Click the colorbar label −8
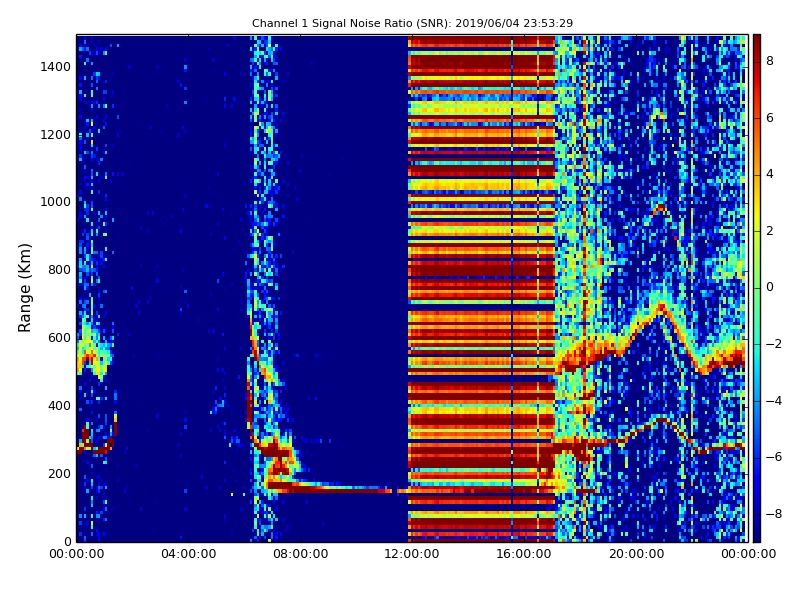Image resolution: width=800 pixels, height=600 pixels. pyautogui.click(x=774, y=514)
